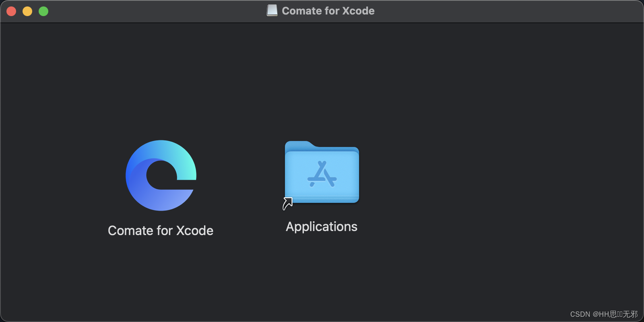The width and height of the screenshot is (644, 322).
Task: Click the "Applications" folder label
Action: (x=322, y=227)
